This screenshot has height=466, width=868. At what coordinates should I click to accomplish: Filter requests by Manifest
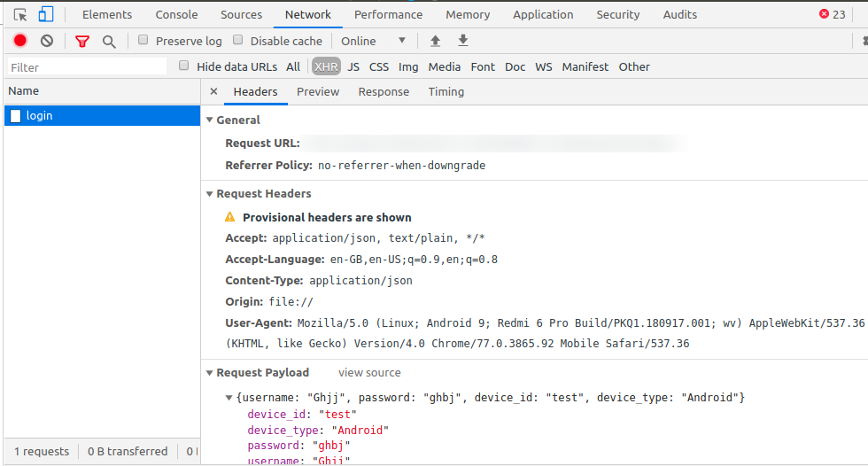point(585,67)
